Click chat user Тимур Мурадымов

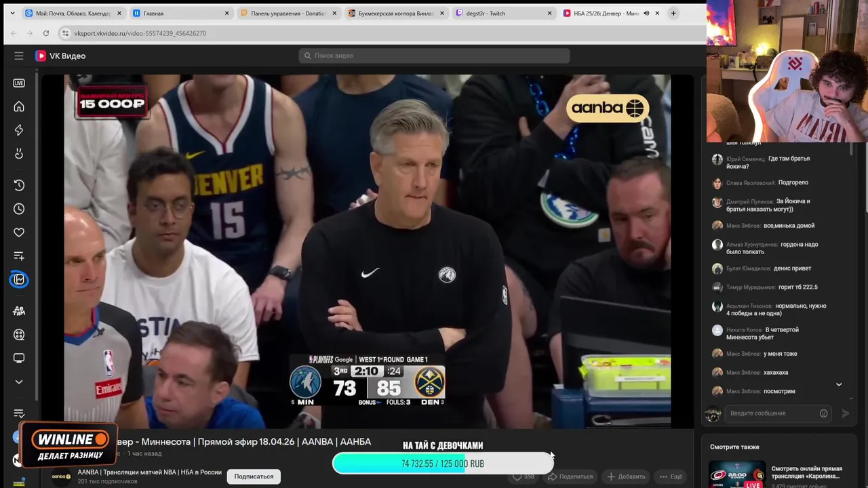pyautogui.click(x=751, y=287)
